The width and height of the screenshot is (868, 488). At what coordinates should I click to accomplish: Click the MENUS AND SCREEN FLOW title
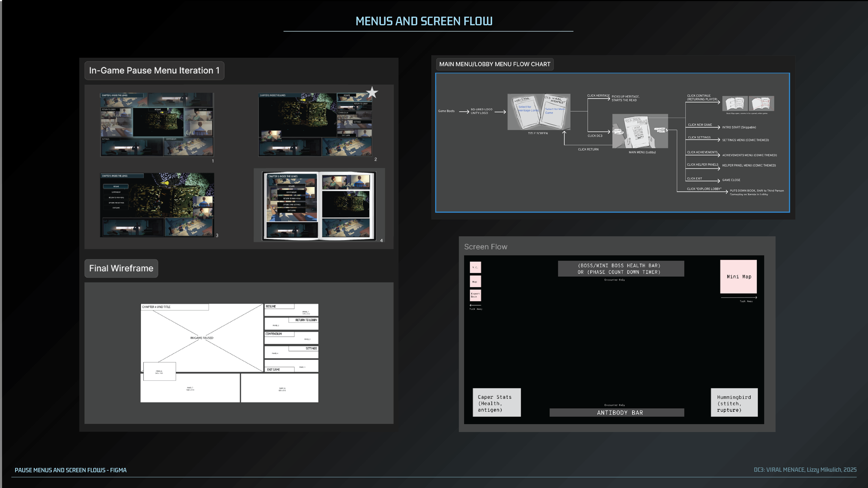click(424, 21)
